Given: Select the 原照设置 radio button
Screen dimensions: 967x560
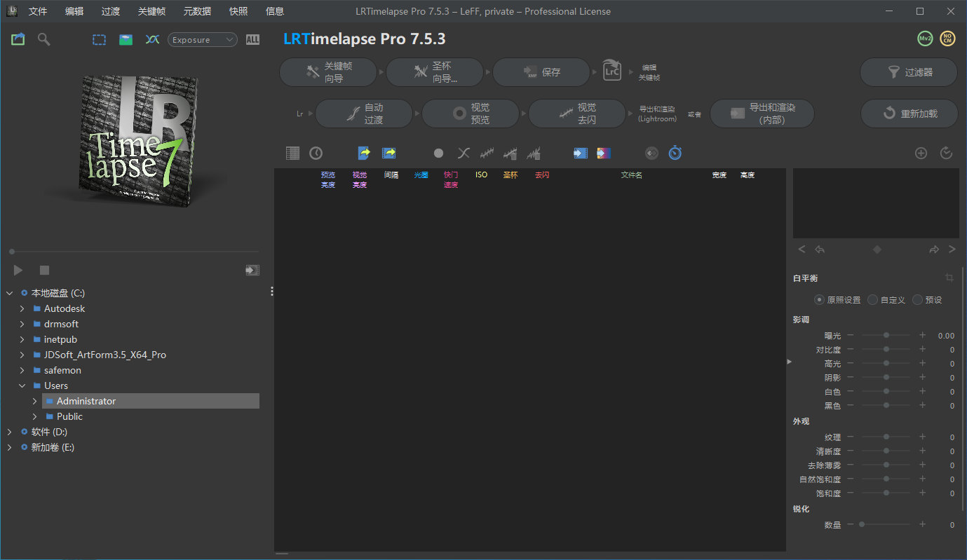Looking at the screenshot, I should tap(819, 299).
